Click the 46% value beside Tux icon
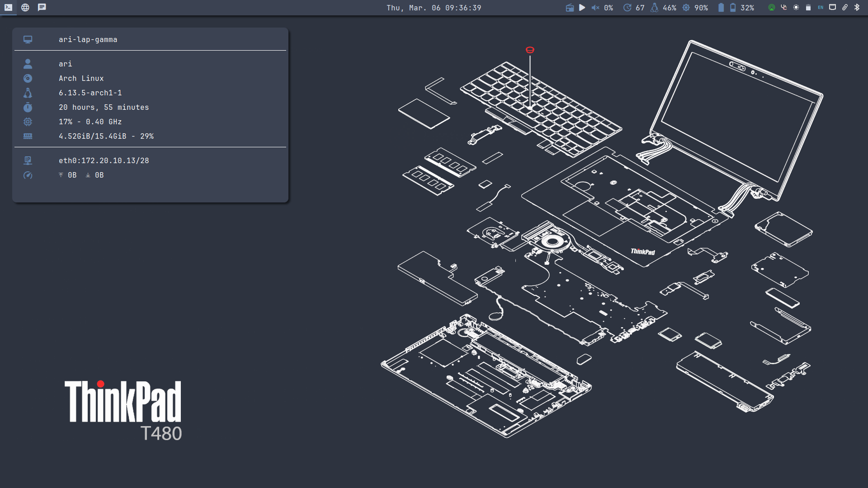This screenshot has width=868, height=488. (670, 8)
